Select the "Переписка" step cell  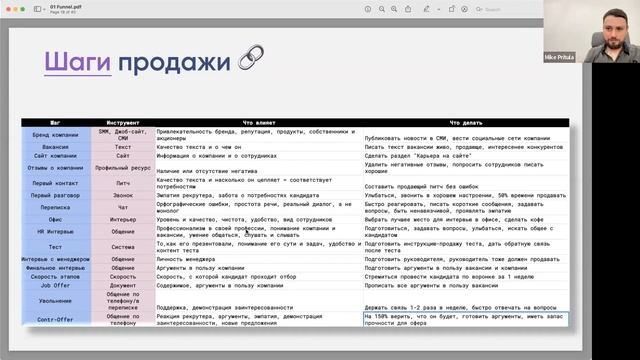point(56,207)
